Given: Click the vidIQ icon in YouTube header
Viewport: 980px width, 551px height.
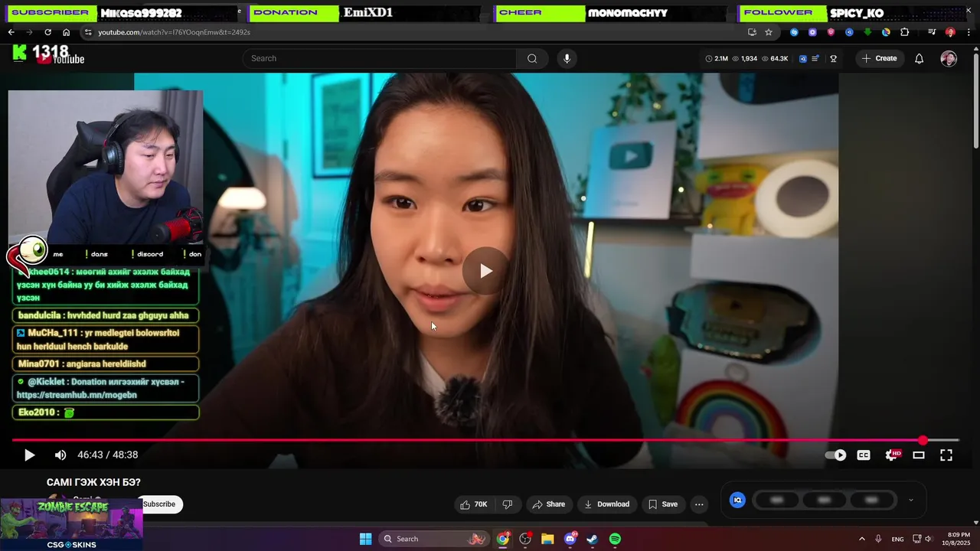Looking at the screenshot, I should coord(803,58).
